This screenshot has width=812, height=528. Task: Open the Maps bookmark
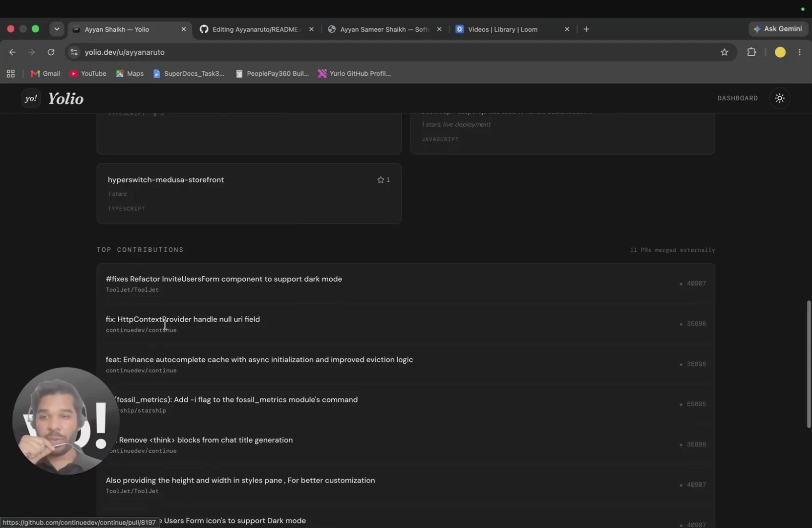(130, 74)
